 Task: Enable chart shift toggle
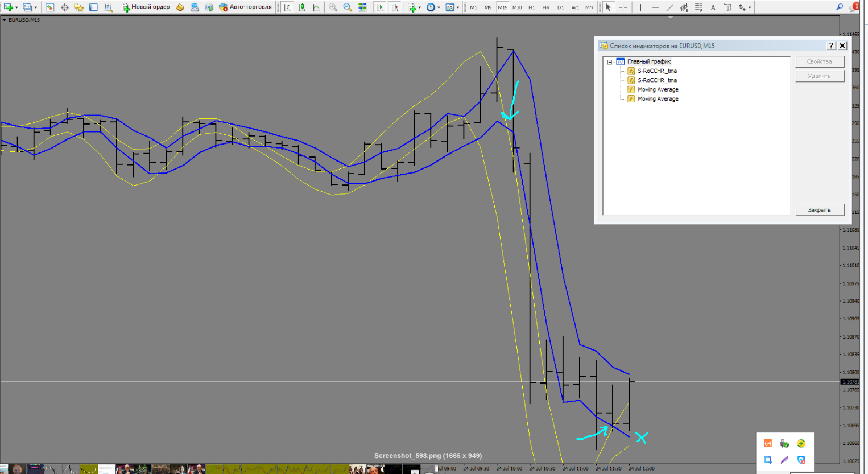pyautogui.click(x=394, y=7)
